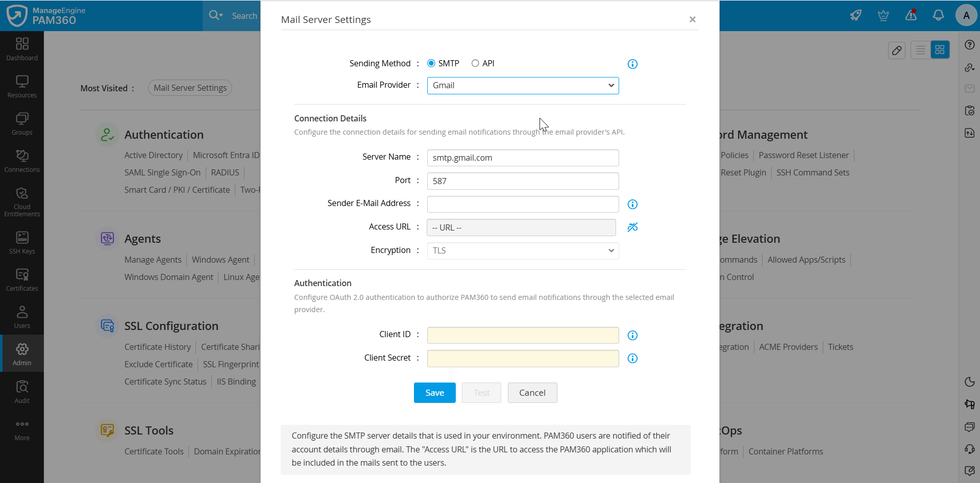The height and width of the screenshot is (483, 980).
Task: Click info icon beside Client Secret
Action: tap(632, 358)
